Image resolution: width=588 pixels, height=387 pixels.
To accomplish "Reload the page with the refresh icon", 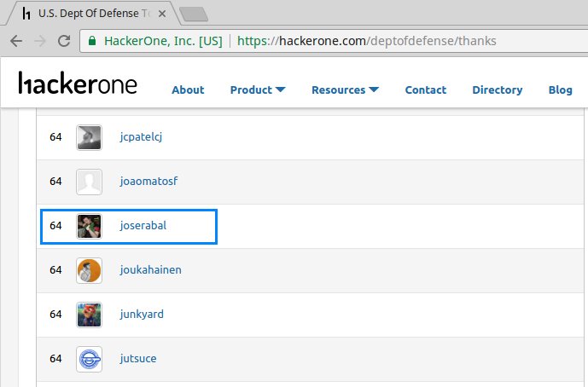I will tap(64, 41).
